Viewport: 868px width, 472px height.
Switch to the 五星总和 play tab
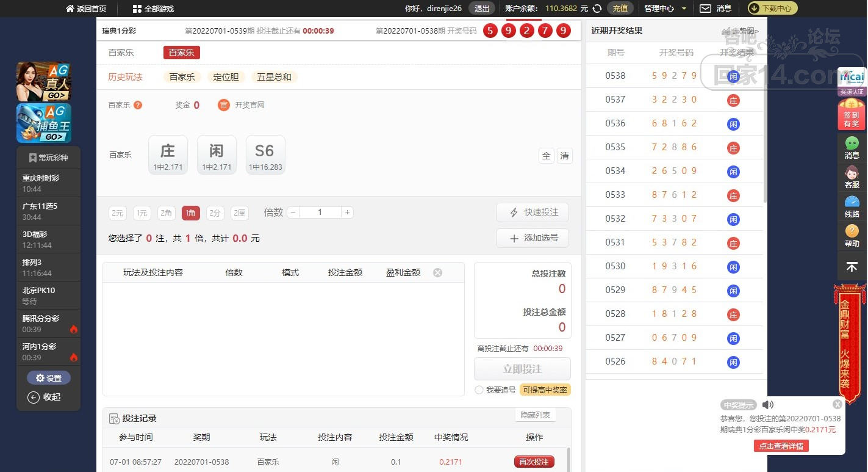[x=274, y=77]
